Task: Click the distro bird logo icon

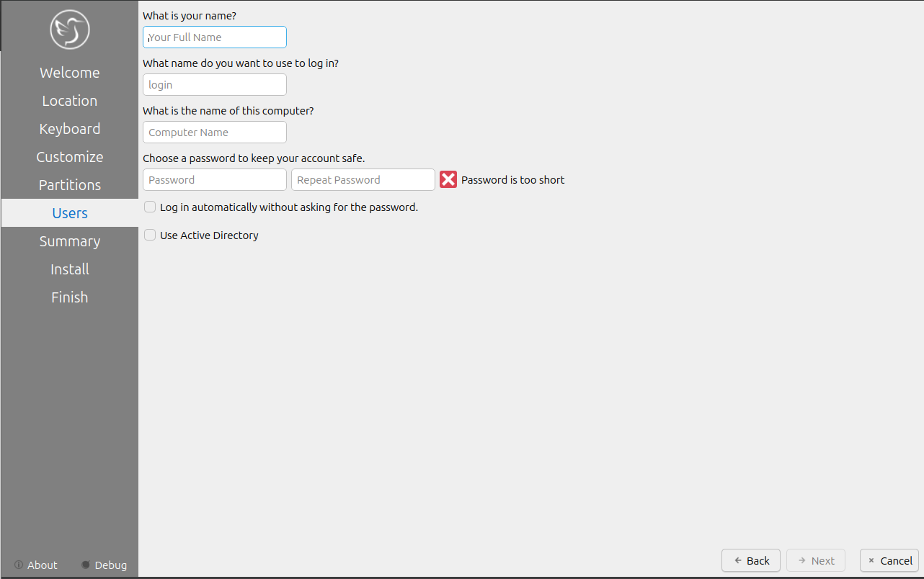Action: coord(69,30)
